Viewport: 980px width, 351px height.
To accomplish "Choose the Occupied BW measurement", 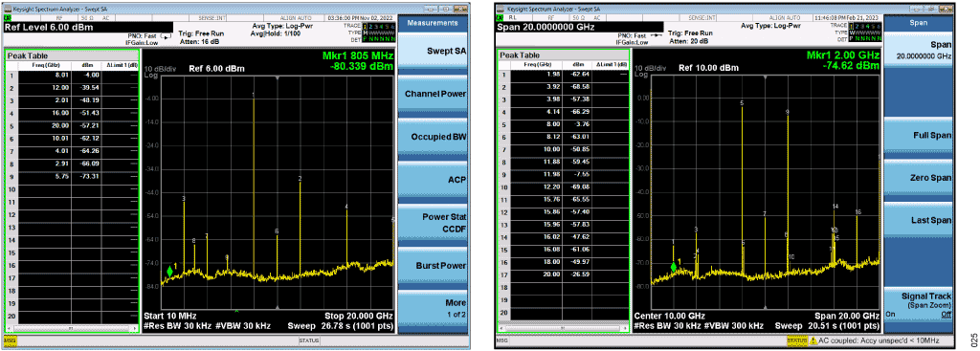I will [x=433, y=137].
